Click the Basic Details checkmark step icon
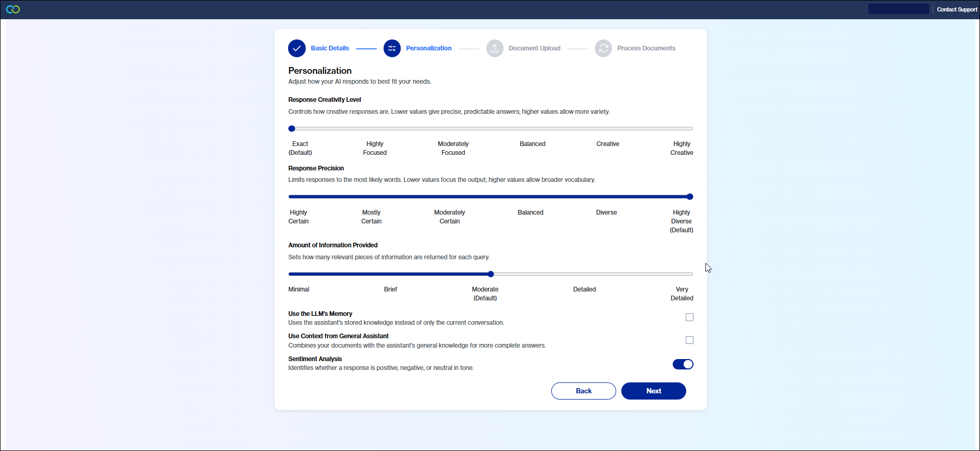Screen dimensions: 980x451 297,48
